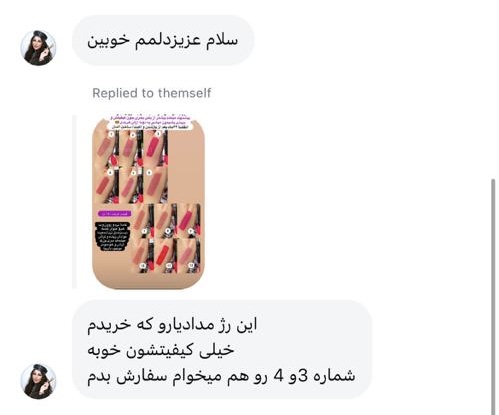Select the "سلام عزیزدلمم خوبین" message bubble
Screen dimensions: 499x415
point(163,40)
